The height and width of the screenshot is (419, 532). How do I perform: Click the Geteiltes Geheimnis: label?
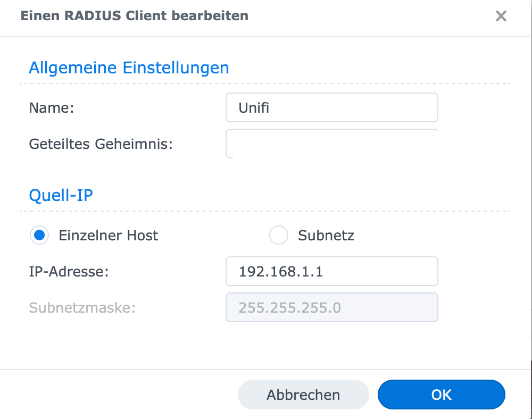point(101,144)
